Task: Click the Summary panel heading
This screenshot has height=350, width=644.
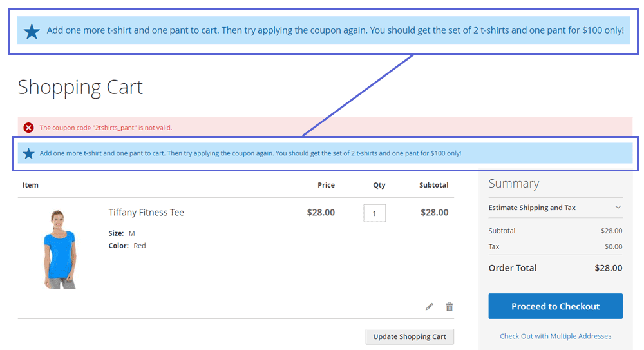Action: 513,184
